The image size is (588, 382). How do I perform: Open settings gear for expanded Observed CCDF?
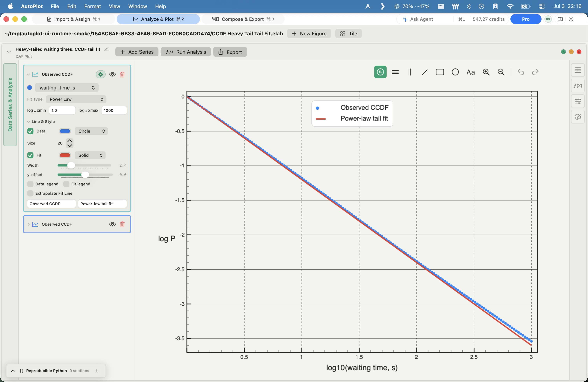[101, 74]
